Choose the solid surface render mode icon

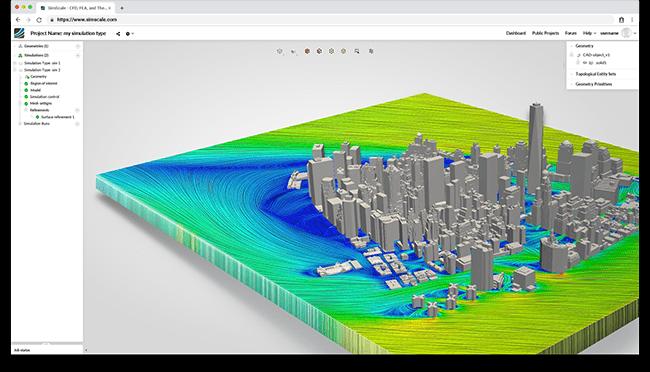(307, 51)
